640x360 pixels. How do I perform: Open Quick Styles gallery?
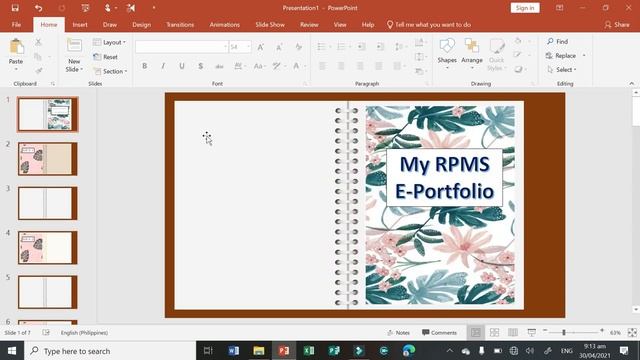tap(497, 55)
